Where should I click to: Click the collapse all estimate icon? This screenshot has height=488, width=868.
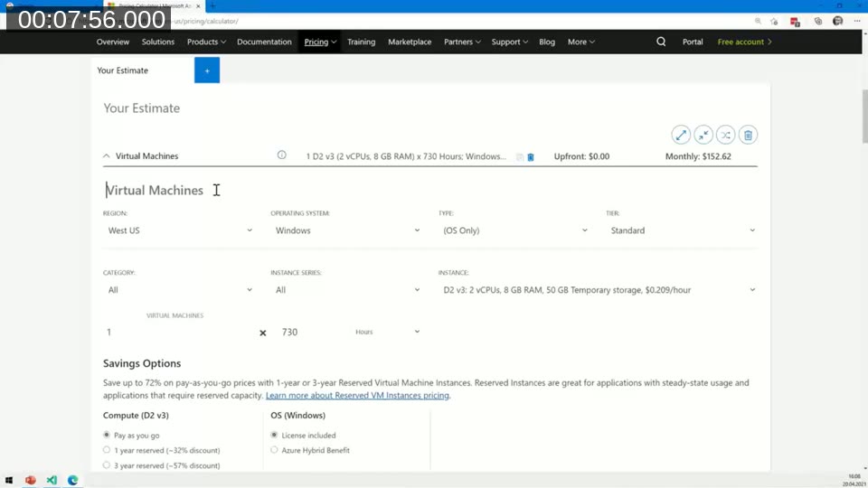(703, 135)
